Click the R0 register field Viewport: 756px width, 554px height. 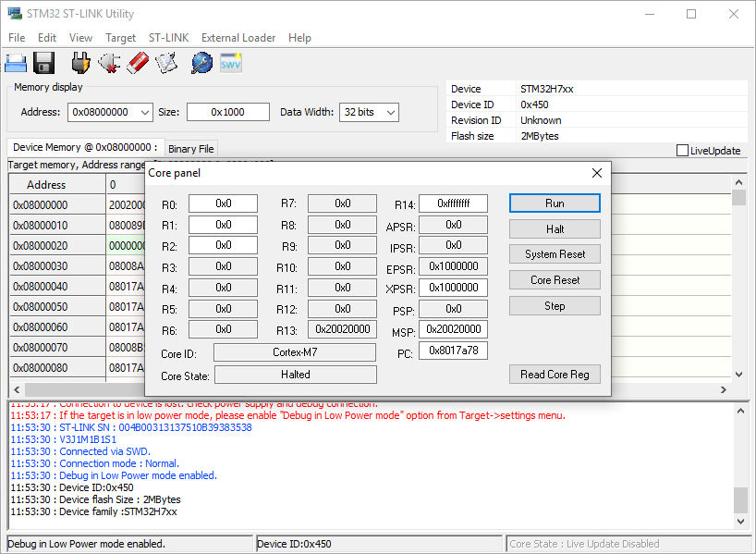pyautogui.click(x=224, y=203)
